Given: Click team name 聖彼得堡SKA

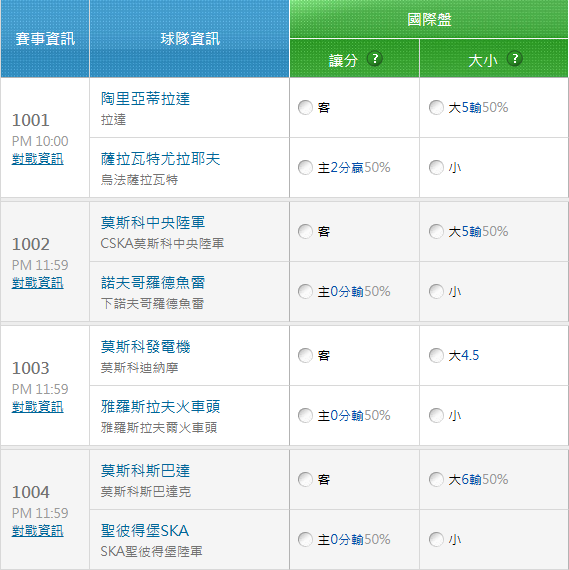Looking at the screenshot, I should (145, 531).
